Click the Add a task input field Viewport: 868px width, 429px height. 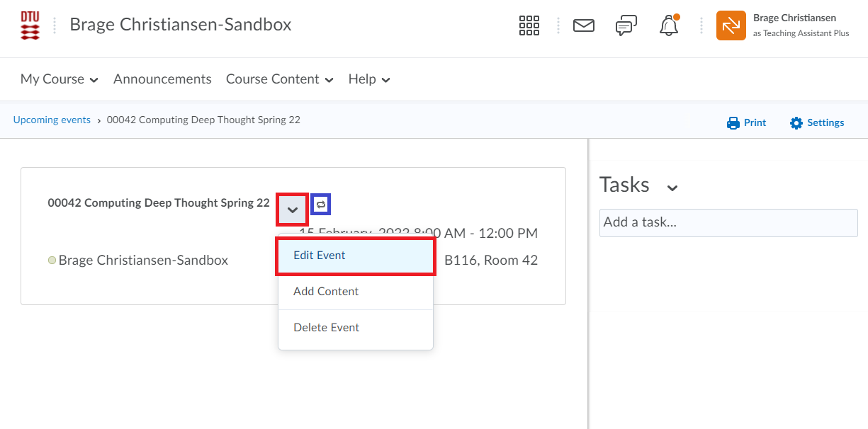(728, 222)
